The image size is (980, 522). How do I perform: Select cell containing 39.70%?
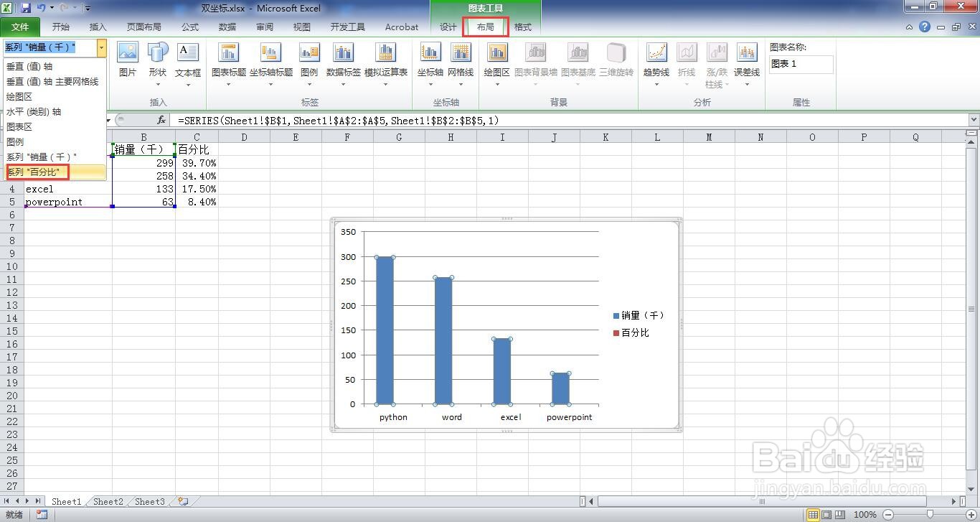(197, 163)
